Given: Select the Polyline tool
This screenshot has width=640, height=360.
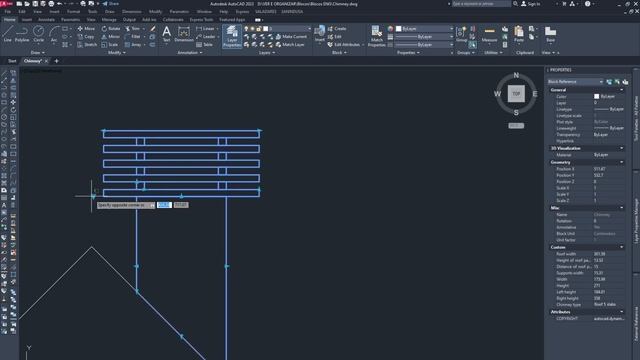Looking at the screenshot, I should (22, 34).
